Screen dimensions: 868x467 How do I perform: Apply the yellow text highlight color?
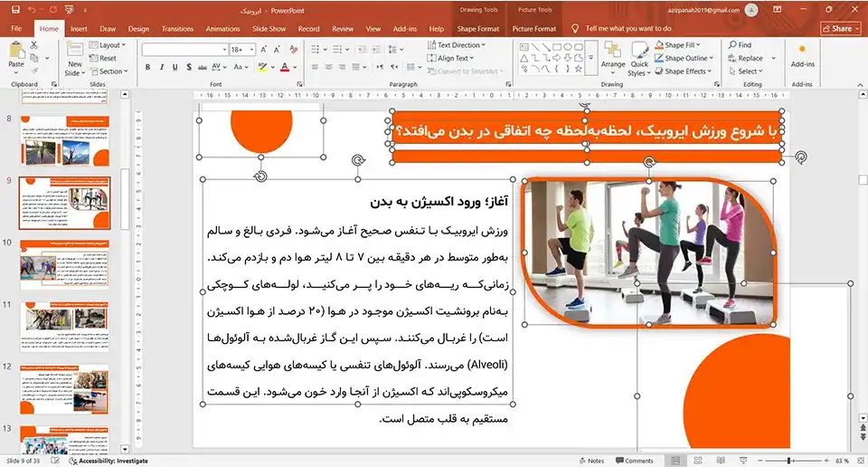pyautogui.click(x=262, y=67)
